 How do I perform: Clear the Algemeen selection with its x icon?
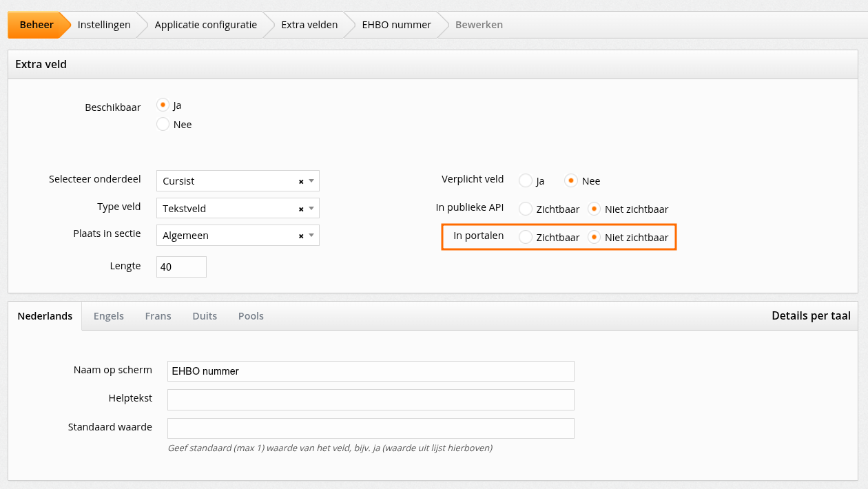pyautogui.click(x=301, y=236)
